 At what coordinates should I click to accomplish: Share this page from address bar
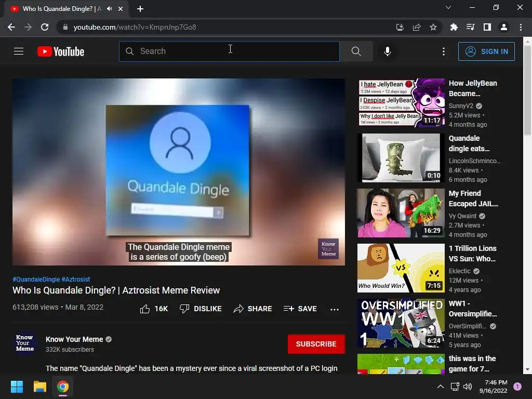[417, 27]
